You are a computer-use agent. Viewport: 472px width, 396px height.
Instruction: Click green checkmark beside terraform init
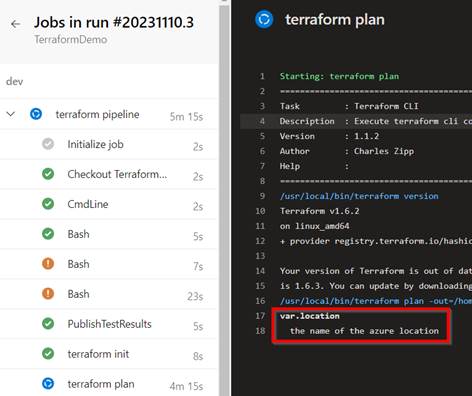(x=48, y=354)
